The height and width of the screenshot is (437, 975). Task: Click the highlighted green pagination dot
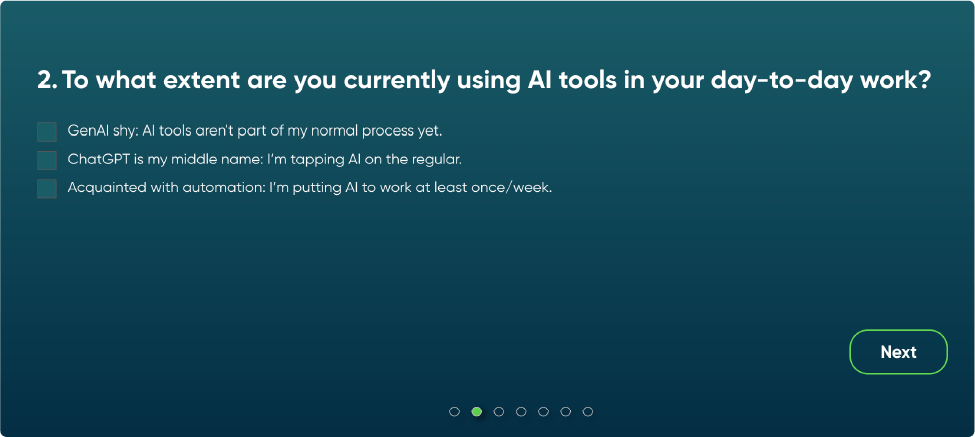coord(477,411)
